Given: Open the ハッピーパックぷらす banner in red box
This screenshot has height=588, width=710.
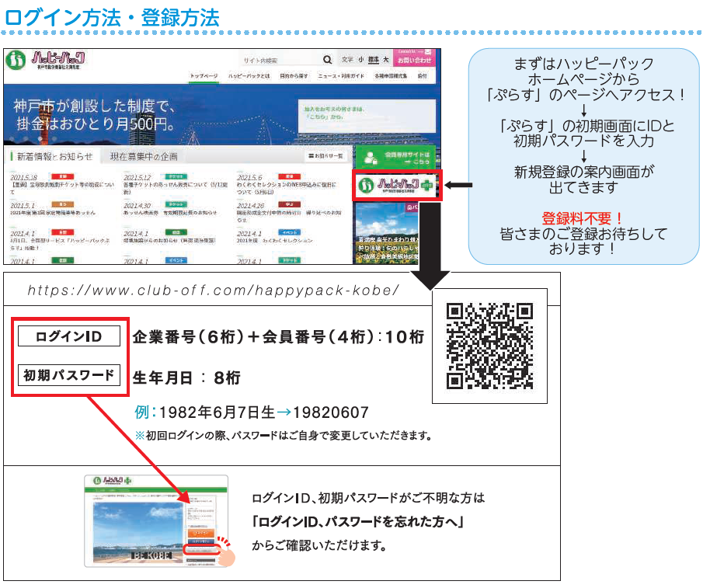Looking at the screenshot, I should point(397,186).
